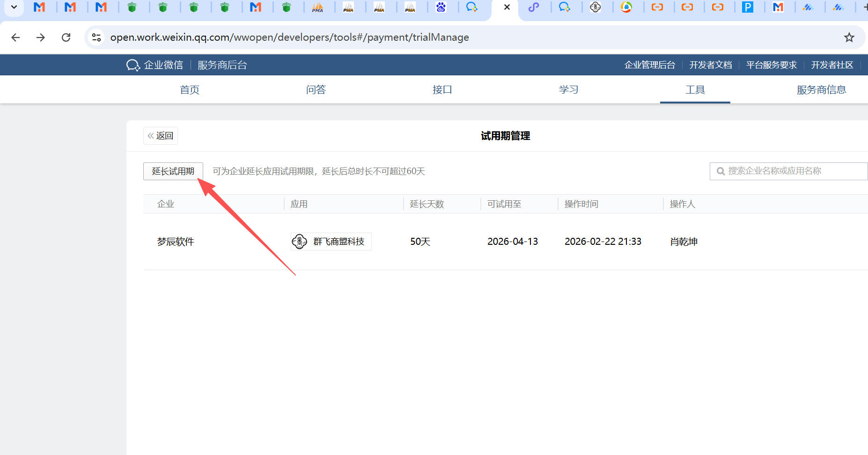The height and width of the screenshot is (455, 868).
Task: Click the browser back arrow
Action: click(x=15, y=37)
